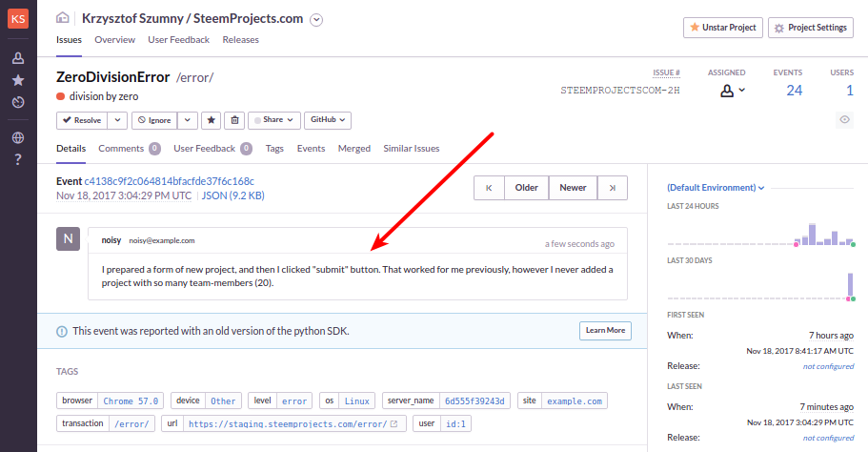Click external link icon beside url tag
The height and width of the screenshot is (452, 868).
[x=394, y=423]
